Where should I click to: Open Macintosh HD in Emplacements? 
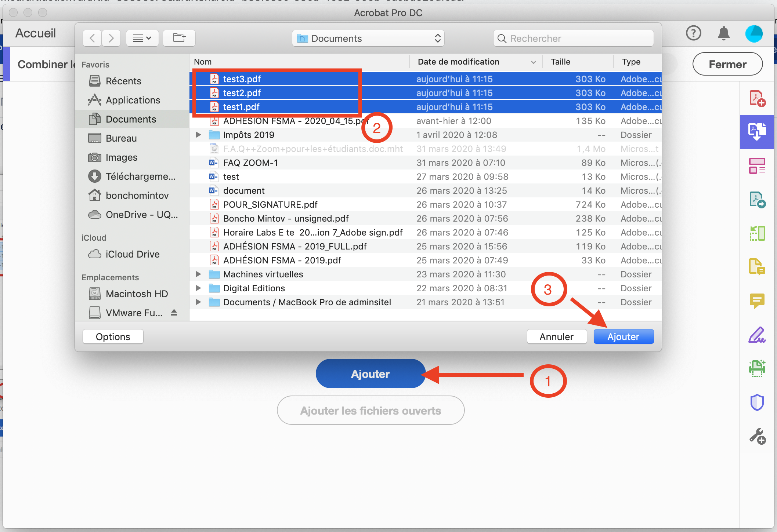tap(132, 294)
